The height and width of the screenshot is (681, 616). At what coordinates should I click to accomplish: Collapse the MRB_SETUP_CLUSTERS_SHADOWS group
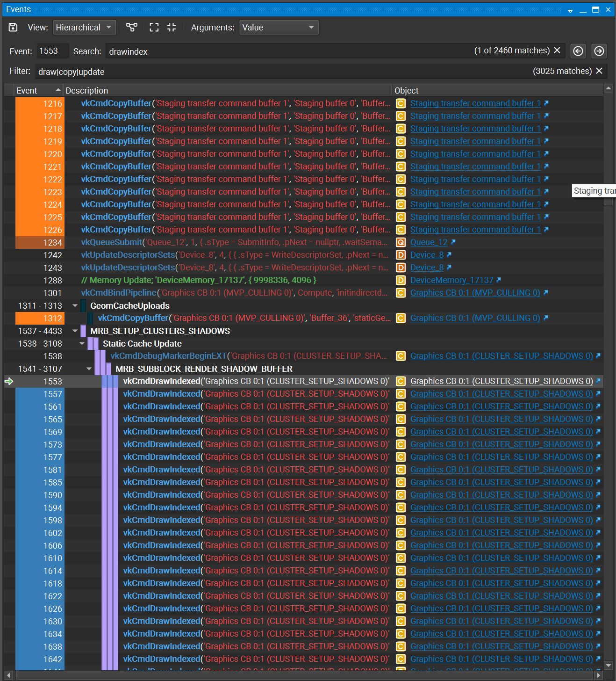click(75, 331)
